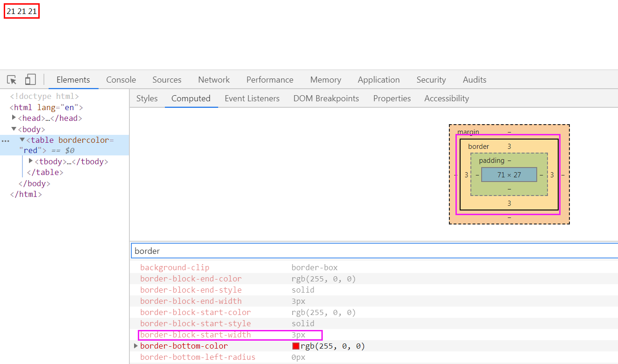618x364 pixels.
Task: Select the border-block-end-color property name
Action: click(x=191, y=279)
